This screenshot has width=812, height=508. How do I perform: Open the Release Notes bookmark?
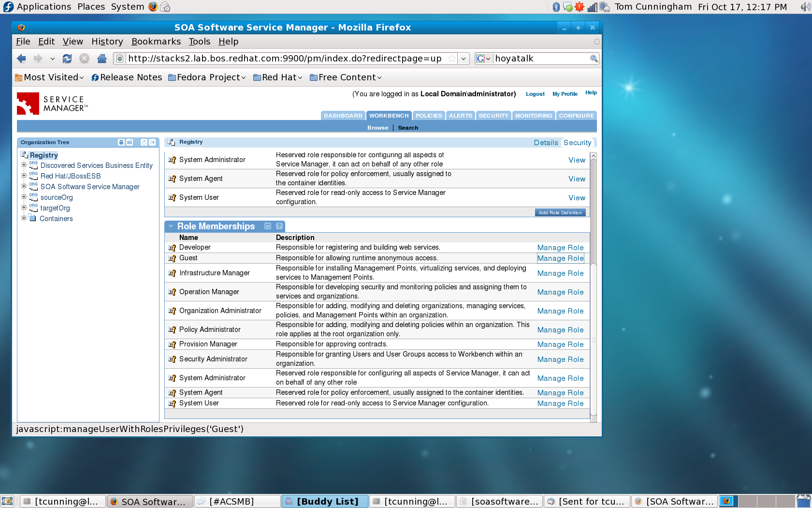pyautogui.click(x=127, y=77)
